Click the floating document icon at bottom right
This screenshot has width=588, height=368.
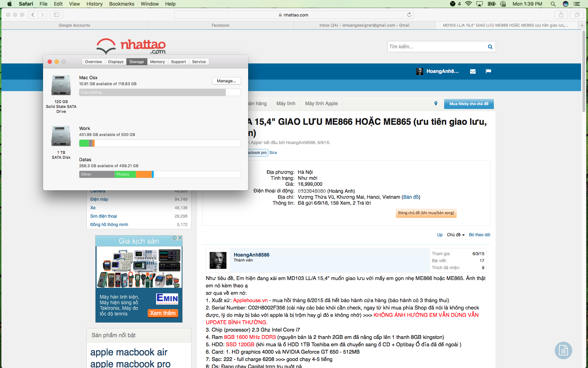(563, 350)
